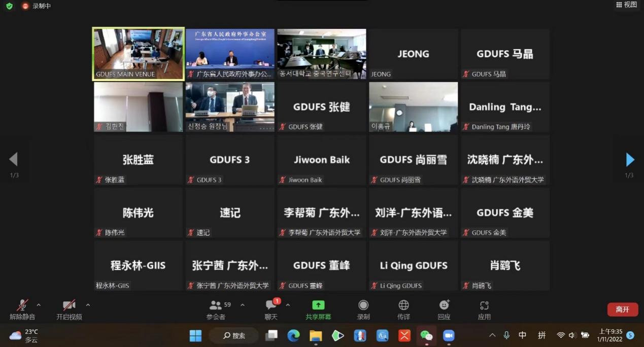Expand video options arrow beside 开启视频

[88, 305]
